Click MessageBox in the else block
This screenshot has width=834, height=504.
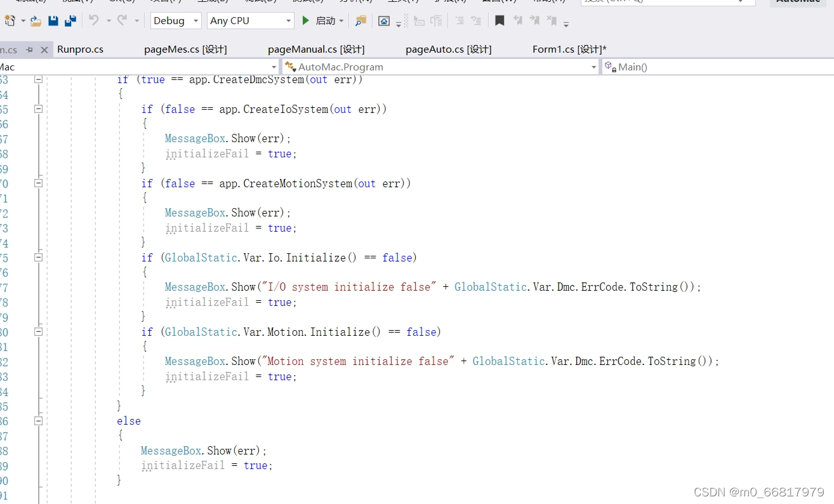[171, 451]
